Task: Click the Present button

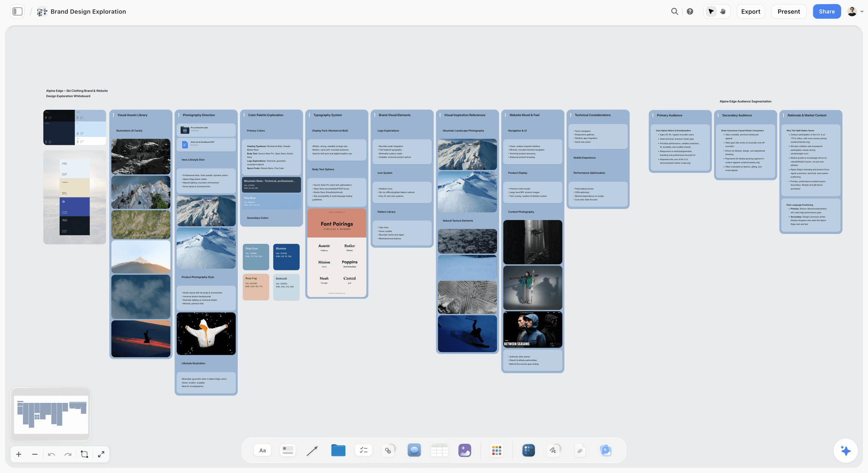Action: pos(789,11)
